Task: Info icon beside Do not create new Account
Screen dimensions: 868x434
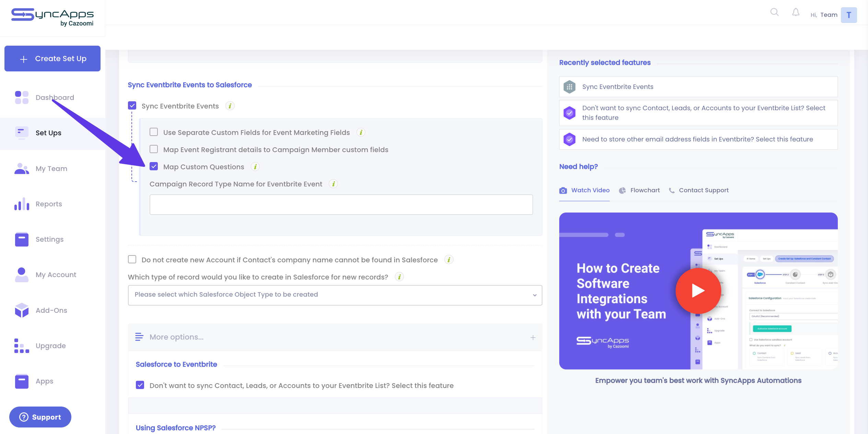Action: tap(449, 260)
